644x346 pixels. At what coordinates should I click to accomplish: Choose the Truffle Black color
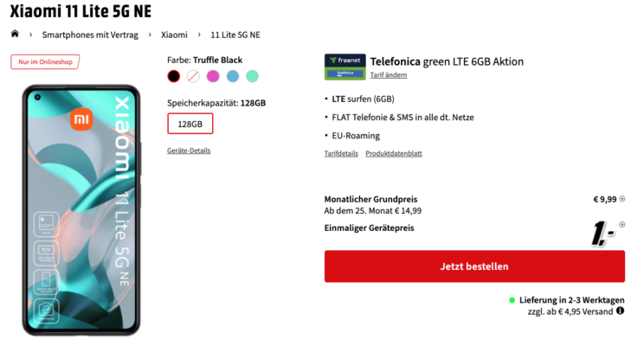pyautogui.click(x=174, y=76)
